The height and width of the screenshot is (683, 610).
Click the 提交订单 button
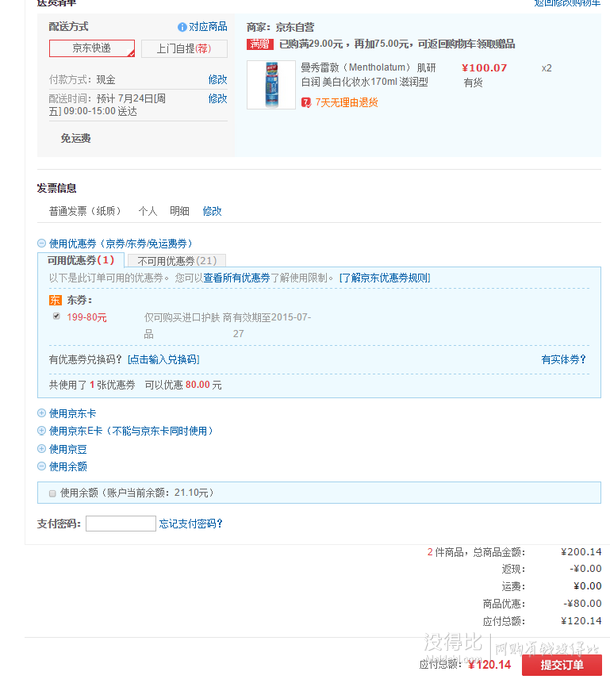pyautogui.click(x=562, y=665)
